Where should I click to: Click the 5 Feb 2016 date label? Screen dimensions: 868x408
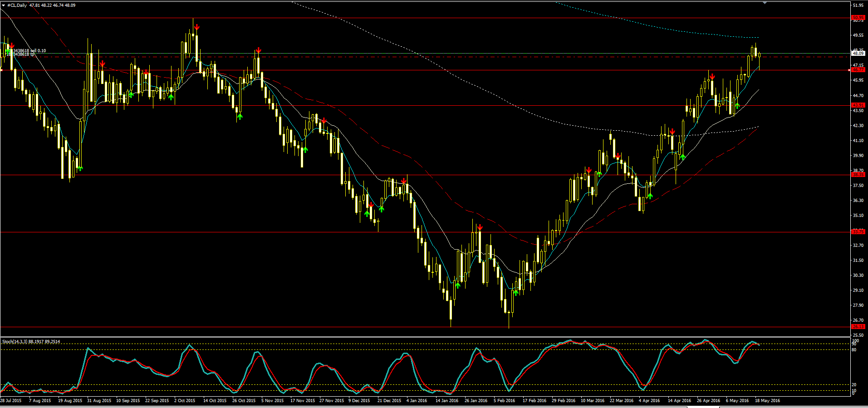pos(505,401)
